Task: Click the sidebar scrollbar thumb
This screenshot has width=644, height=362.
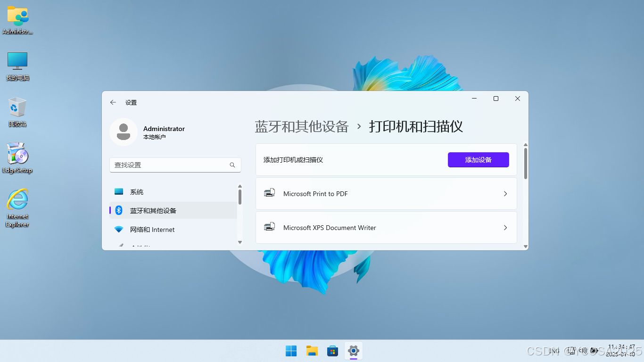Action: coord(239,197)
